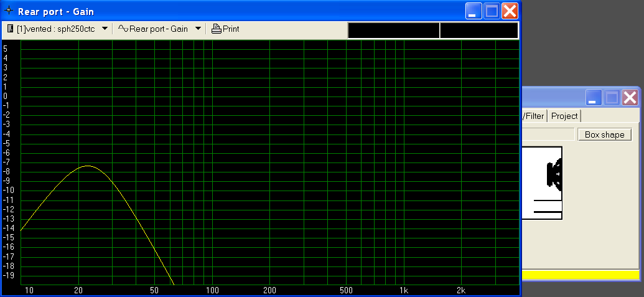Close the background box design window

[x=630, y=98]
